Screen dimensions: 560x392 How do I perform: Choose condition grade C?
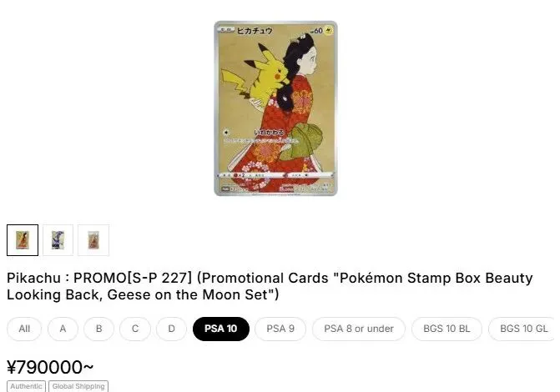tap(135, 329)
